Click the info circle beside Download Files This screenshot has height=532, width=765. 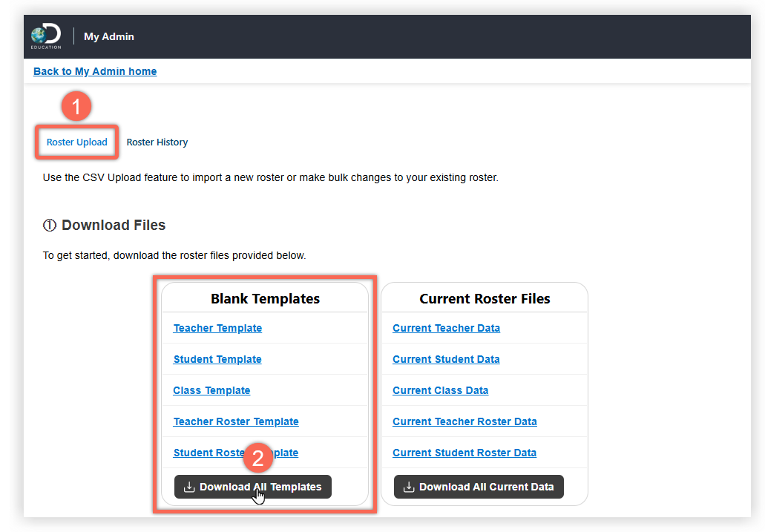pos(49,225)
